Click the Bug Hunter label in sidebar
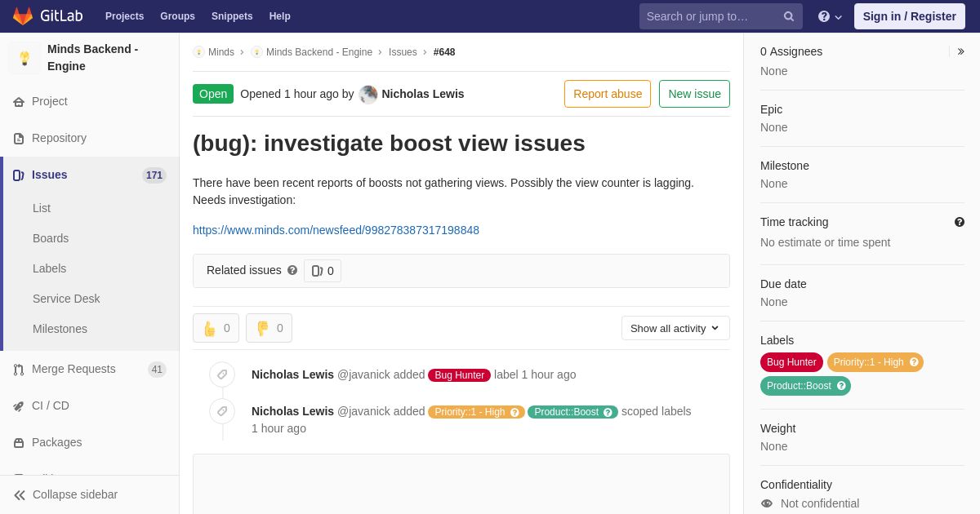 click(791, 362)
